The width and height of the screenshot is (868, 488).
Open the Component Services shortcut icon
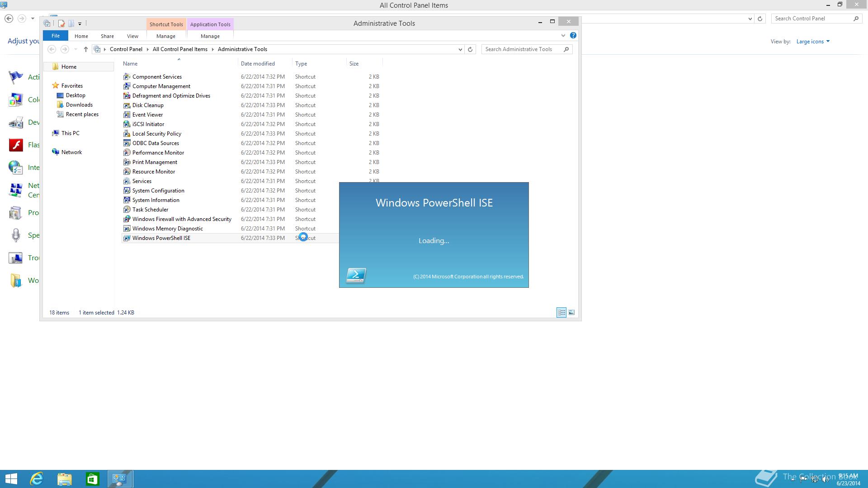tap(127, 77)
